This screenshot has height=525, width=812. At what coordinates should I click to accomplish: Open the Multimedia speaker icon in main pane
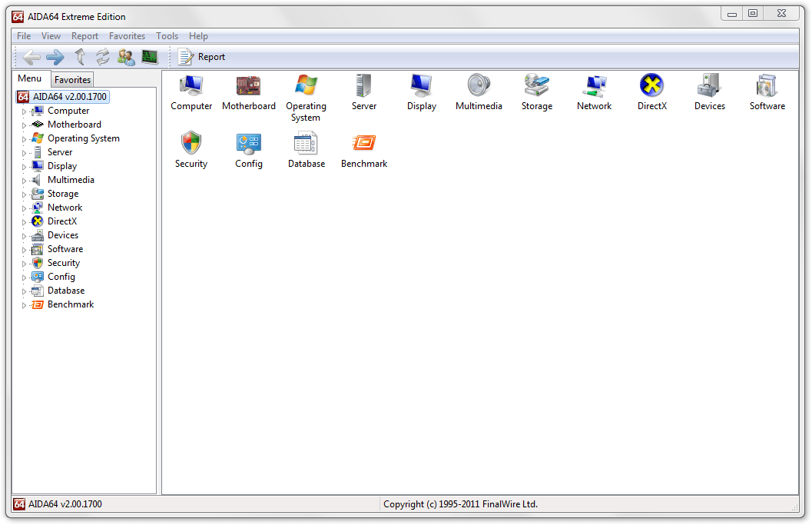[479, 85]
